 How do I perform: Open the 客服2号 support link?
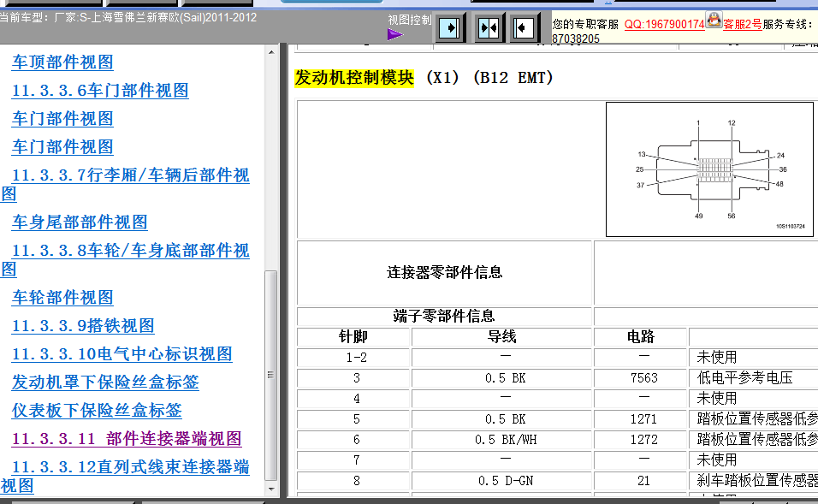click(x=743, y=25)
